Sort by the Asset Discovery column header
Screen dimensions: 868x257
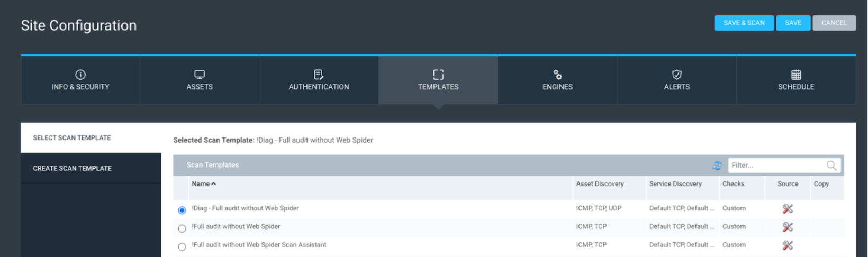(600, 184)
